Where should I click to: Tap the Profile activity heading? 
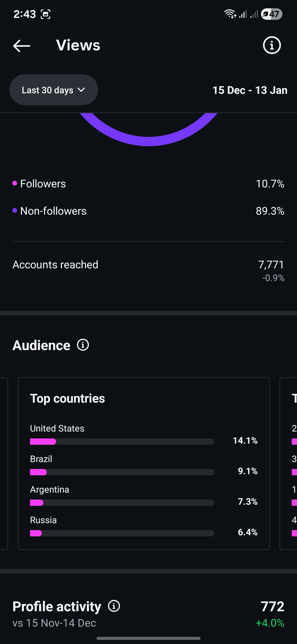(x=57, y=607)
